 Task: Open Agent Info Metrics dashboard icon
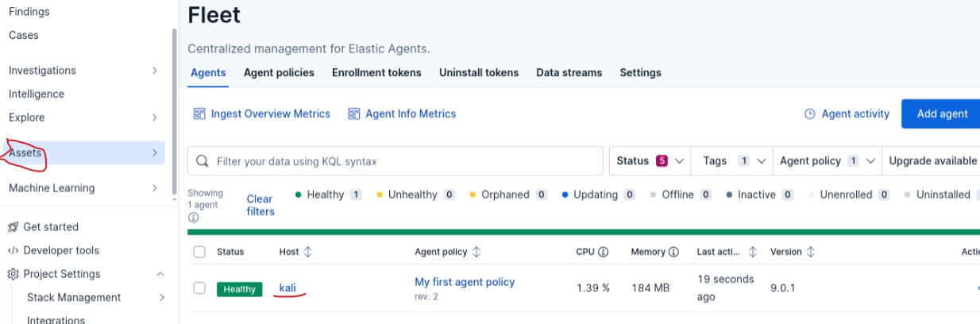pyautogui.click(x=354, y=114)
